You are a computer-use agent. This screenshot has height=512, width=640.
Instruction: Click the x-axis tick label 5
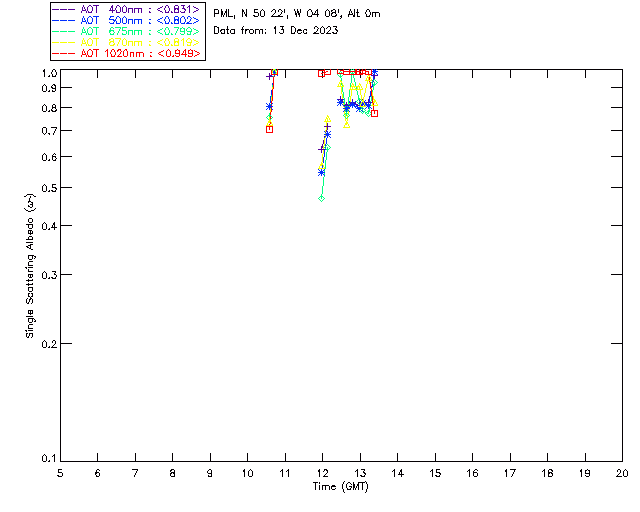[60, 473]
